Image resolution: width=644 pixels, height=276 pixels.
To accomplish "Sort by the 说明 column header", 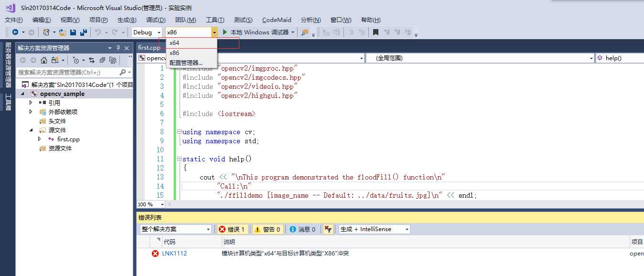I will coord(229,242).
